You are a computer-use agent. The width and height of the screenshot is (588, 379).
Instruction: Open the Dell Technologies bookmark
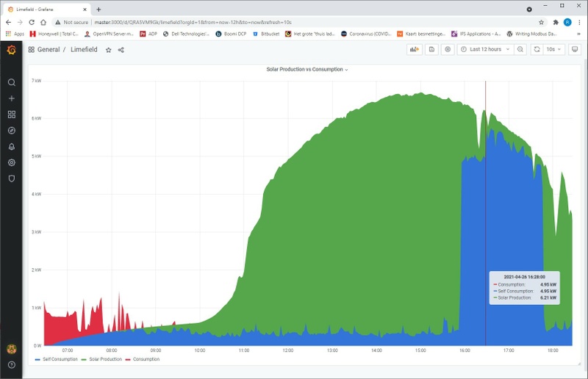186,34
